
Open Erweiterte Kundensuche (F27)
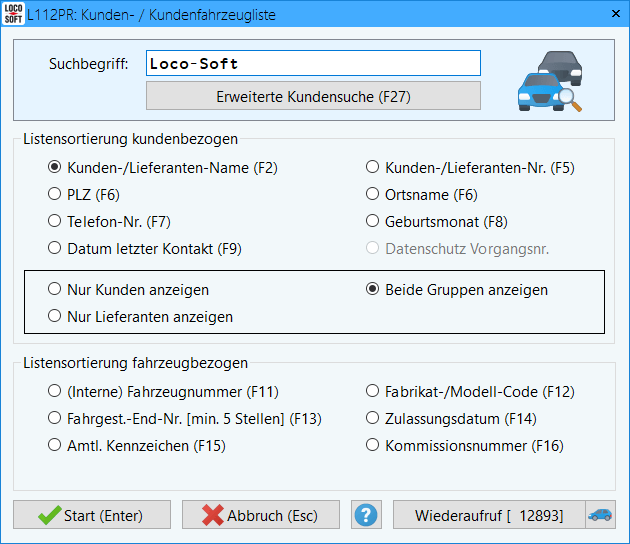click(313, 97)
